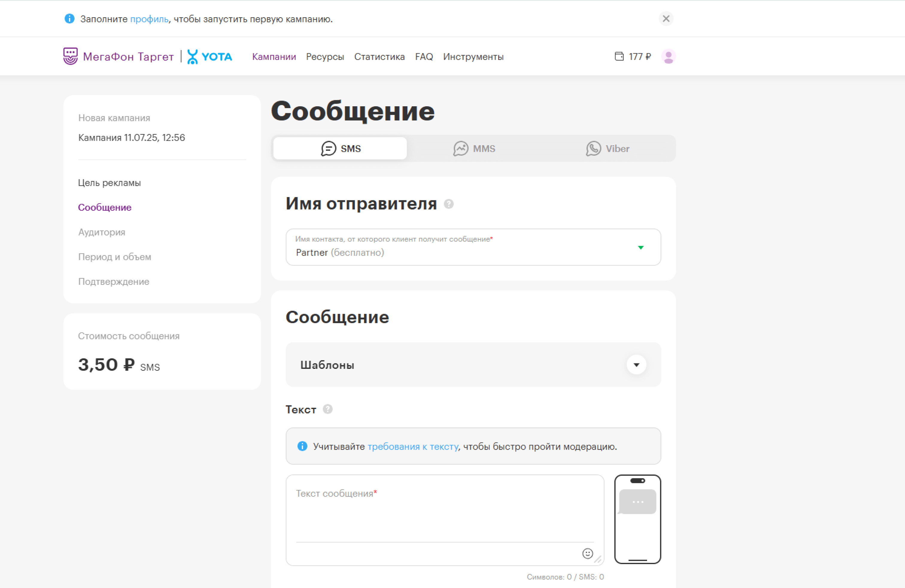Dismiss the profile reminder banner
This screenshot has width=905, height=588.
point(666,19)
